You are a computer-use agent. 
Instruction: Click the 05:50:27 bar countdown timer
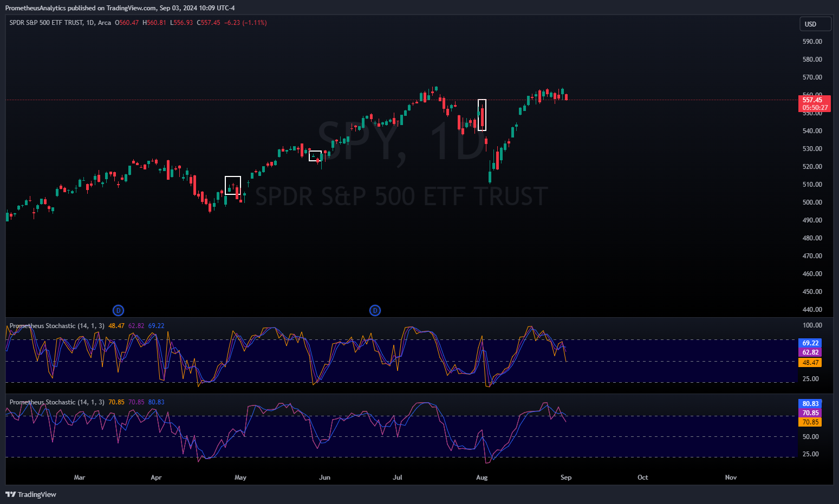814,108
